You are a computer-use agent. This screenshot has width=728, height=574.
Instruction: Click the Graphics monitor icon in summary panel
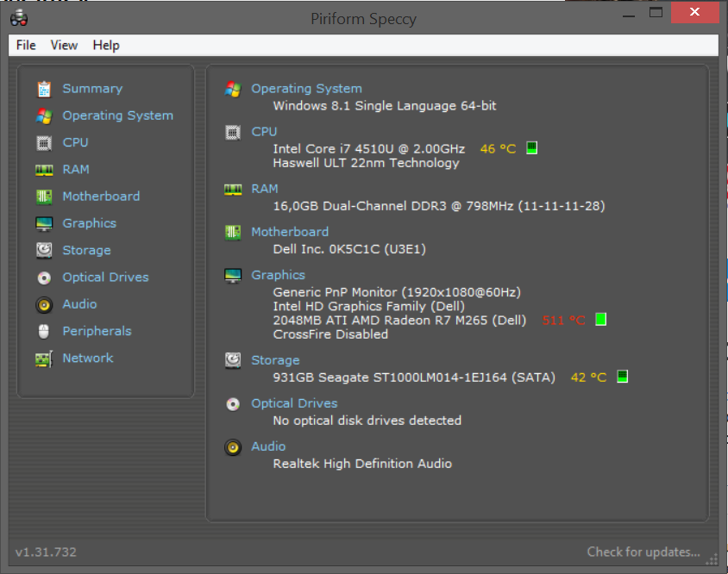[x=233, y=276]
